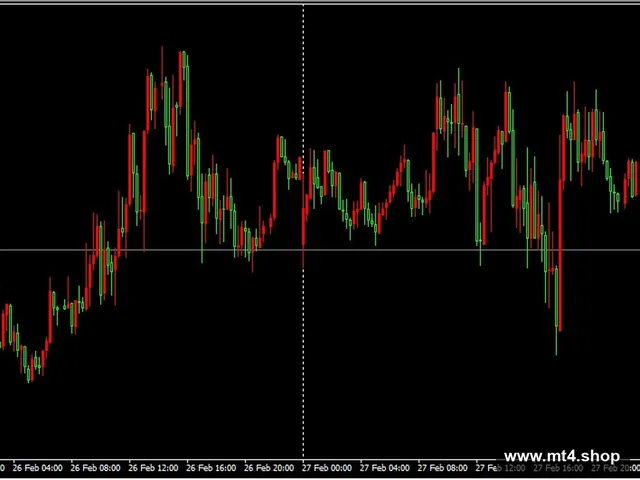
Task: Click the 26 Feb 12:00 time label
Action: pos(153,468)
